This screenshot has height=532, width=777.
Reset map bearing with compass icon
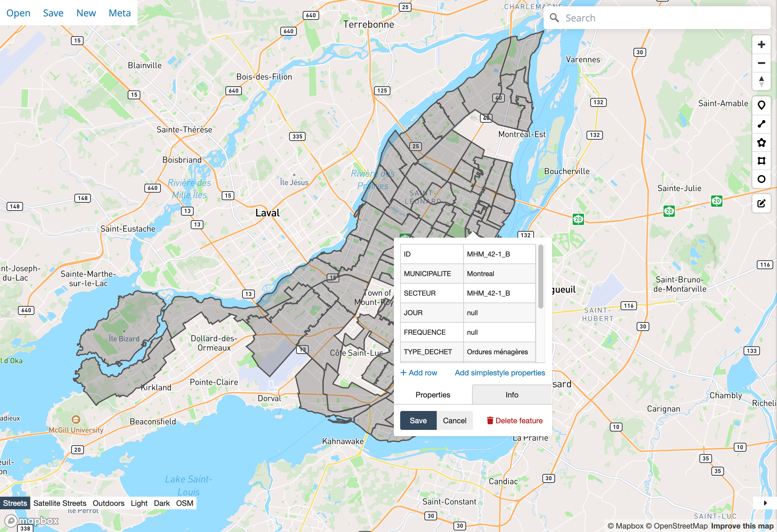tap(761, 81)
